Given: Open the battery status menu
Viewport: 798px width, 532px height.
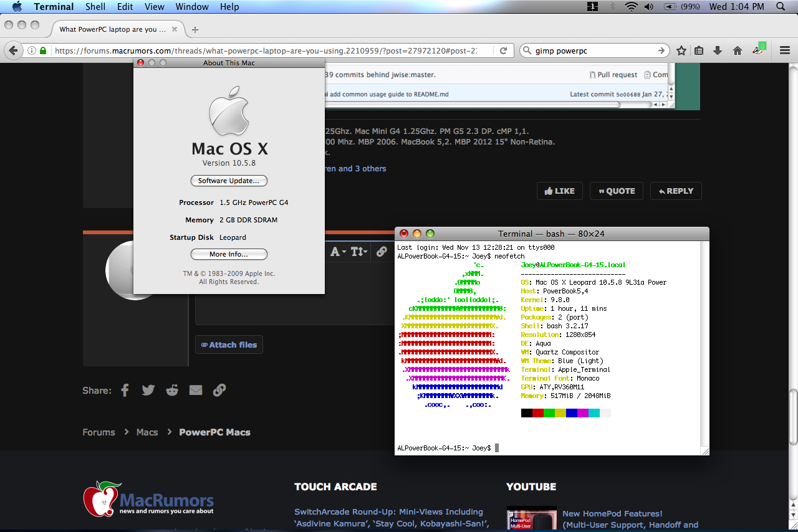Looking at the screenshot, I should (x=671, y=7).
